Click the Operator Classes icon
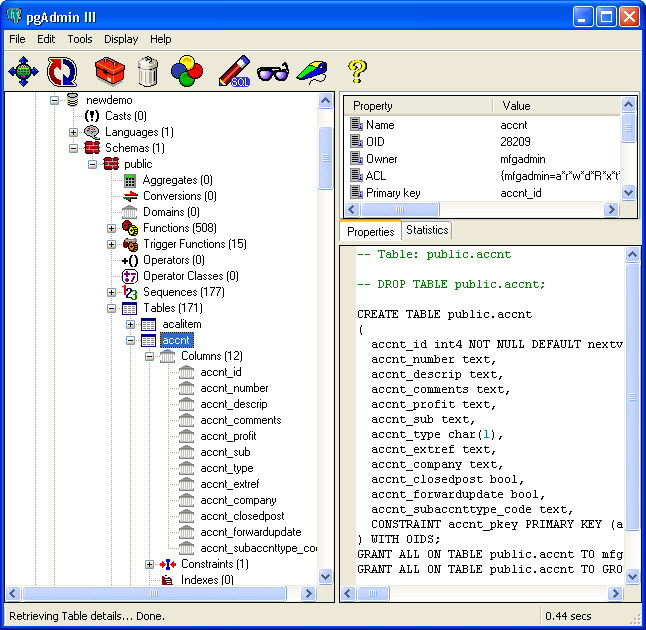Image resolution: width=646 pixels, height=630 pixels. (x=130, y=276)
